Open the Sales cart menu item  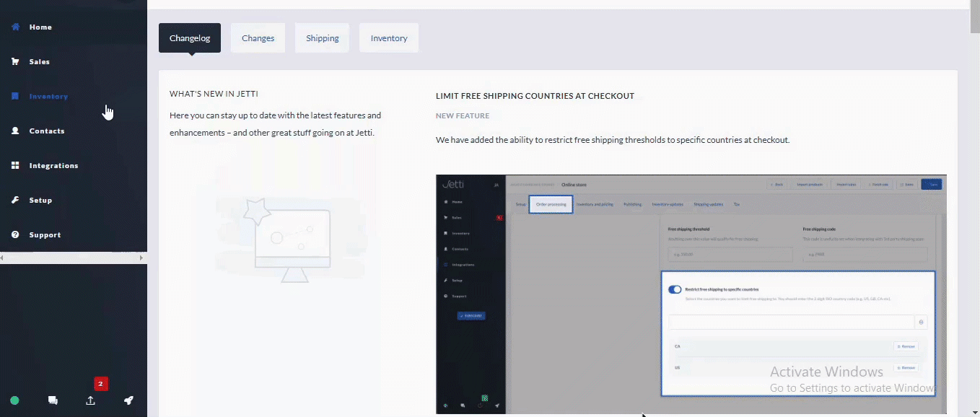pos(30,61)
